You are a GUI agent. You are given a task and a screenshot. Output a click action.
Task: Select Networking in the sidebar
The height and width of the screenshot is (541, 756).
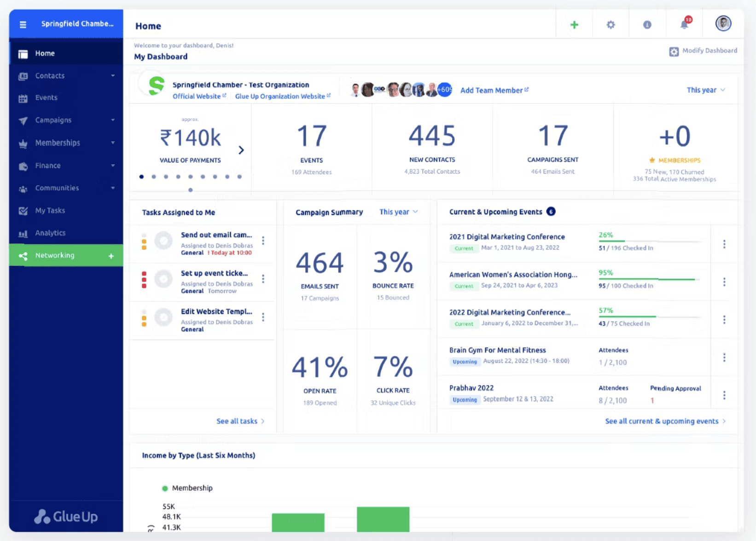(x=66, y=255)
